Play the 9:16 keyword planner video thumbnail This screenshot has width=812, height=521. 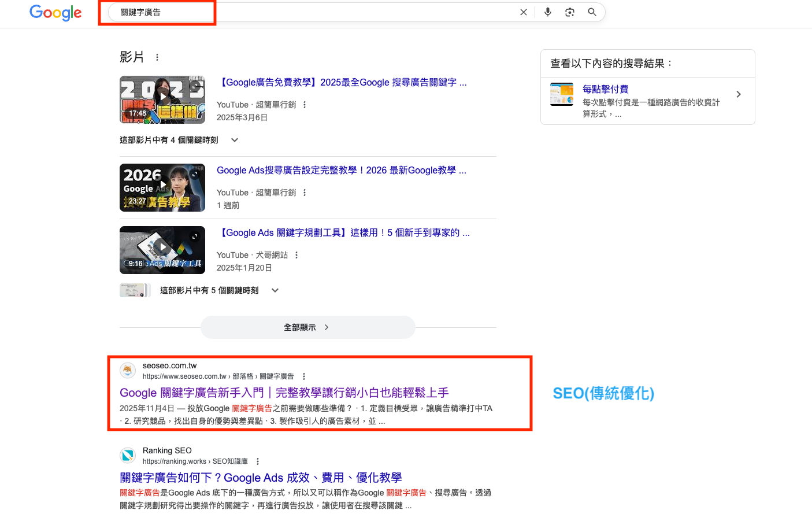point(162,250)
